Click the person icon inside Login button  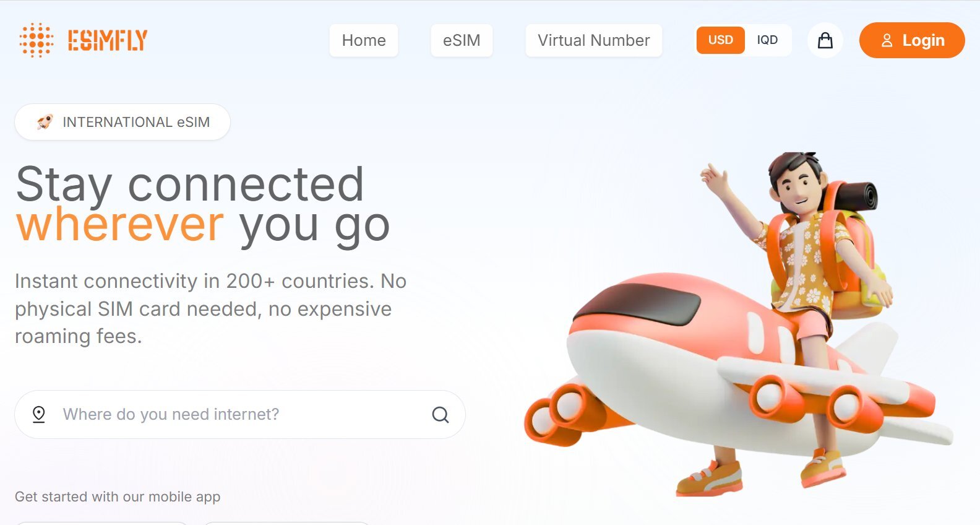(887, 40)
